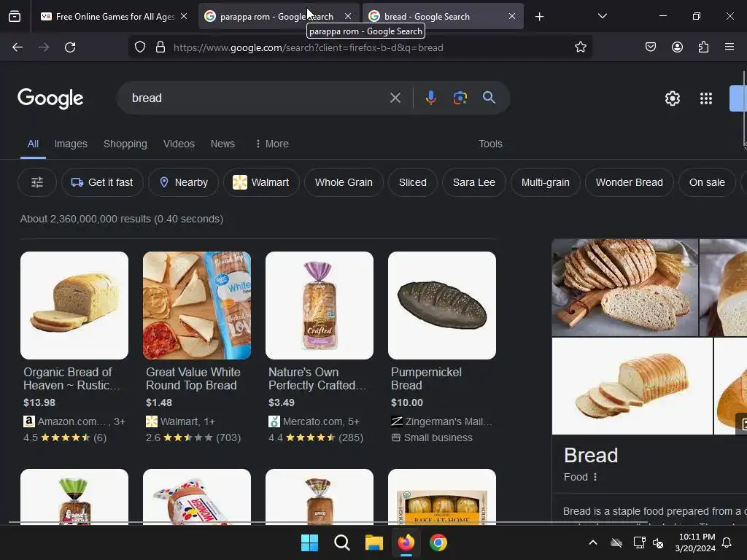Switch to Firefox on taskbar

tap(406, 542)
